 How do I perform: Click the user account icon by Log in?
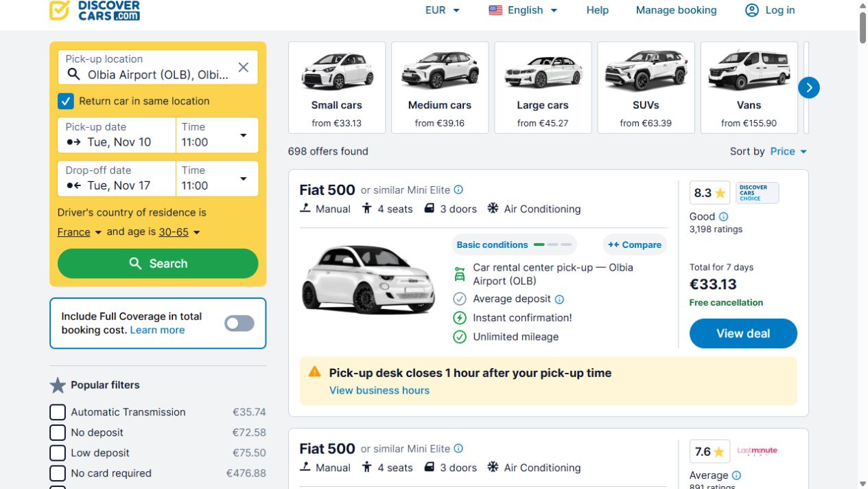pos(752,10)
